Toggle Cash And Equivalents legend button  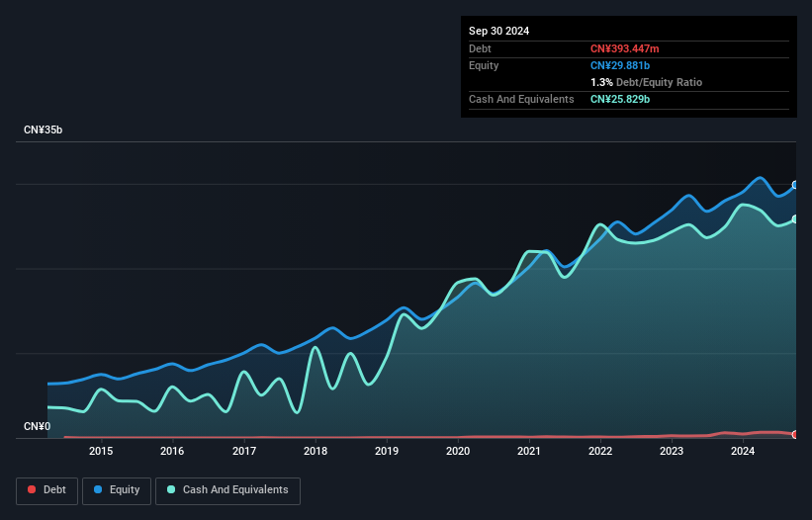tap(227, 490)
